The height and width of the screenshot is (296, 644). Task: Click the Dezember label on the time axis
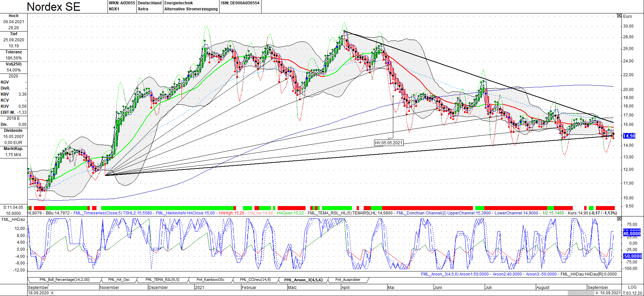pyautogui.click(x=158, y=288)
